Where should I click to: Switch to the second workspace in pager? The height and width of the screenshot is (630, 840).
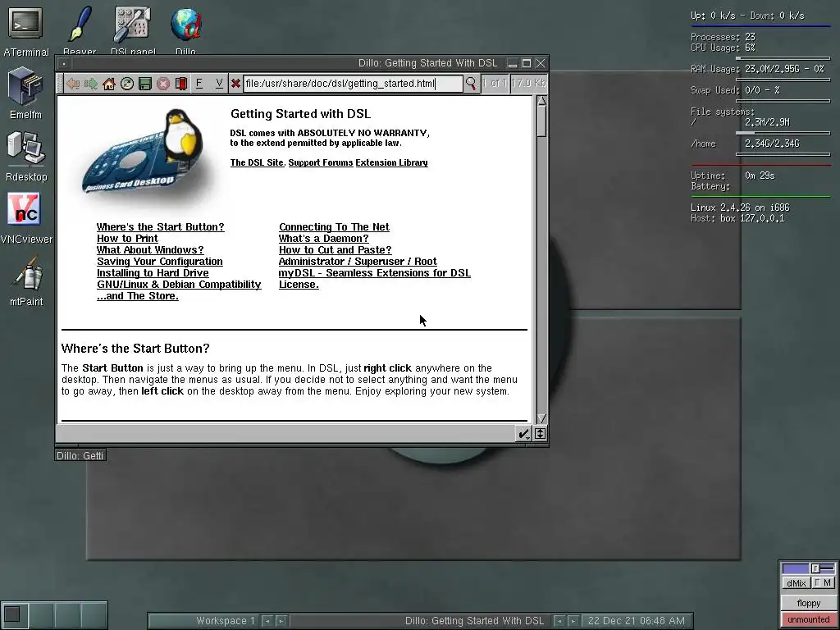pyautogui.click(x=41, y=614)
